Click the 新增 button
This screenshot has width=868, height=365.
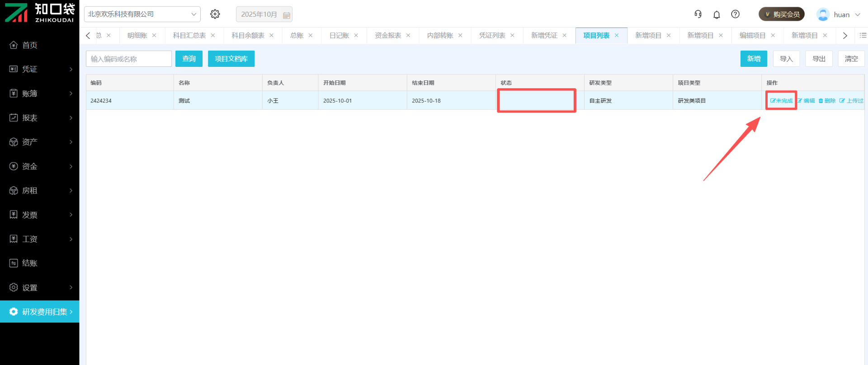[754, 59]
